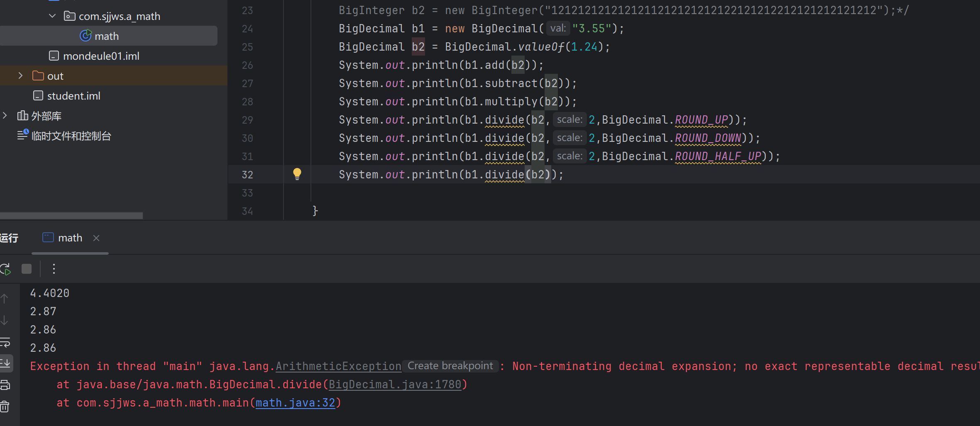Close the math run tab
980x426 pixels.
pyautogui.click(x=96, y=238)
